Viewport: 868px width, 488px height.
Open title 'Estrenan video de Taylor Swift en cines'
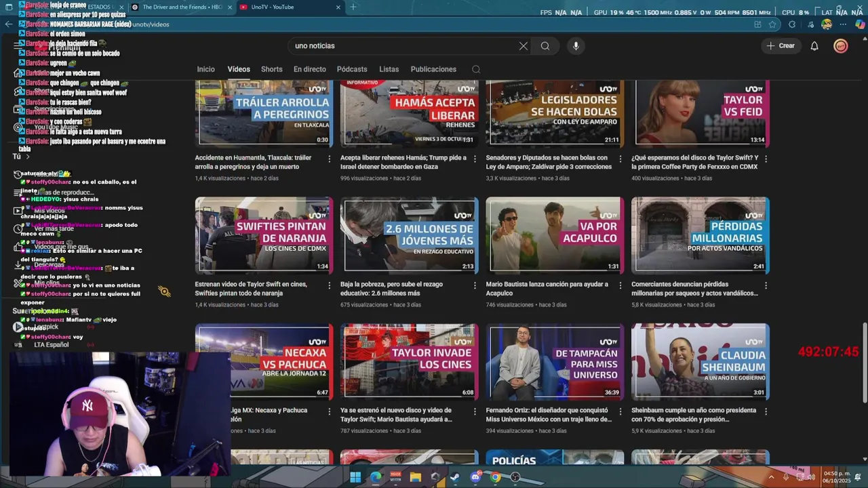point(251,289)
